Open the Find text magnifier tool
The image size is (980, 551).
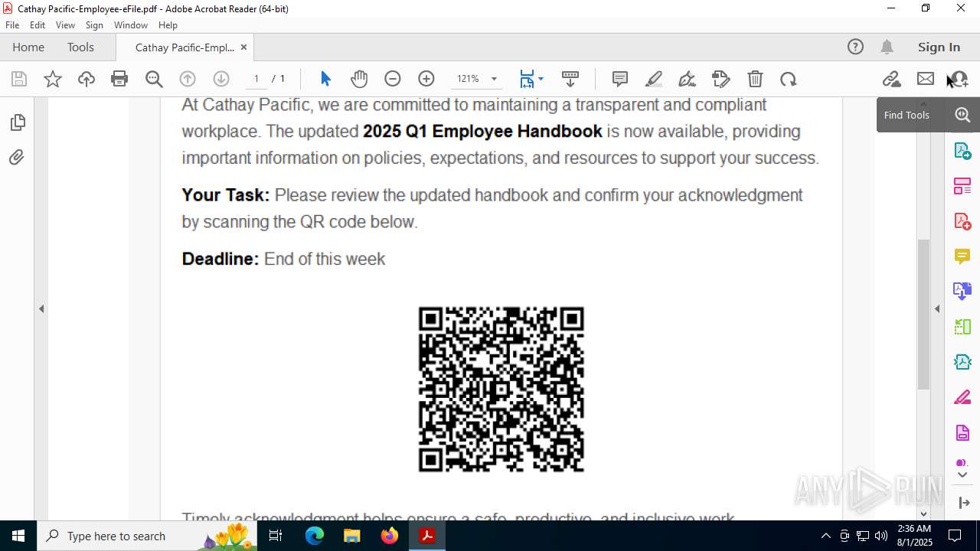pos(154,79)
